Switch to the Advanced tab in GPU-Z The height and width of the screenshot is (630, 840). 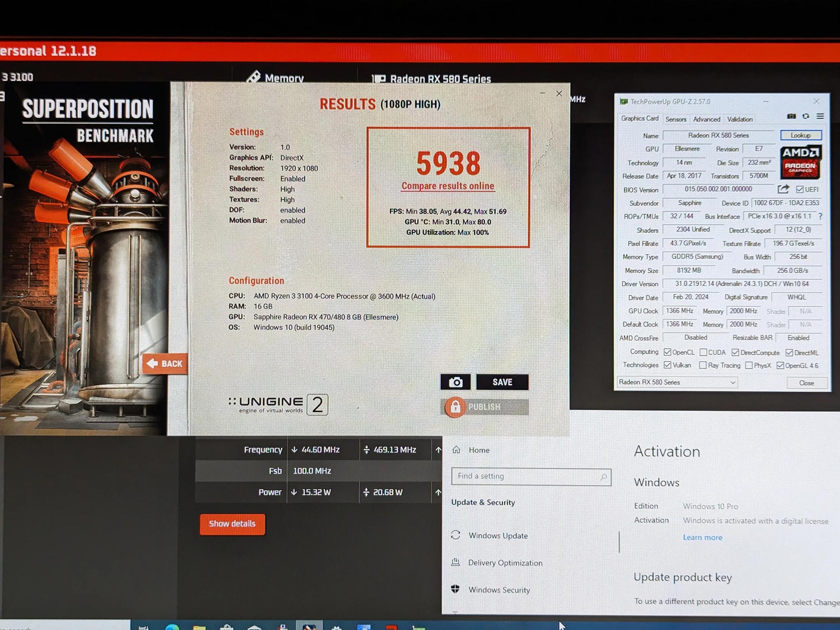(x=707, y=119)
